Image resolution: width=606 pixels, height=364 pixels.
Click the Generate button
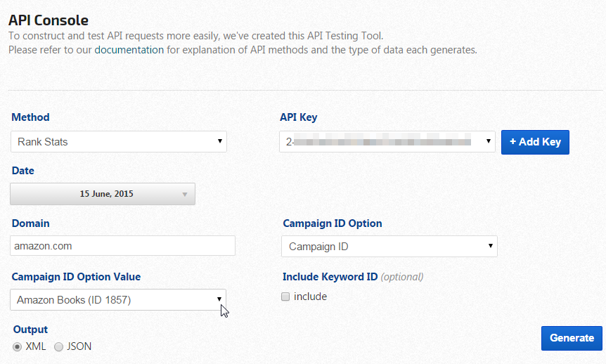(572, 338)
